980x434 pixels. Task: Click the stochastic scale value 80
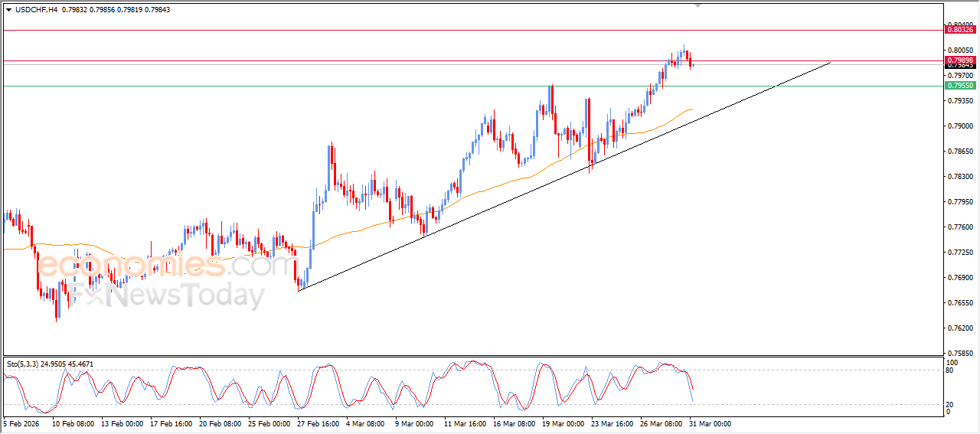(x=951, y=370)
